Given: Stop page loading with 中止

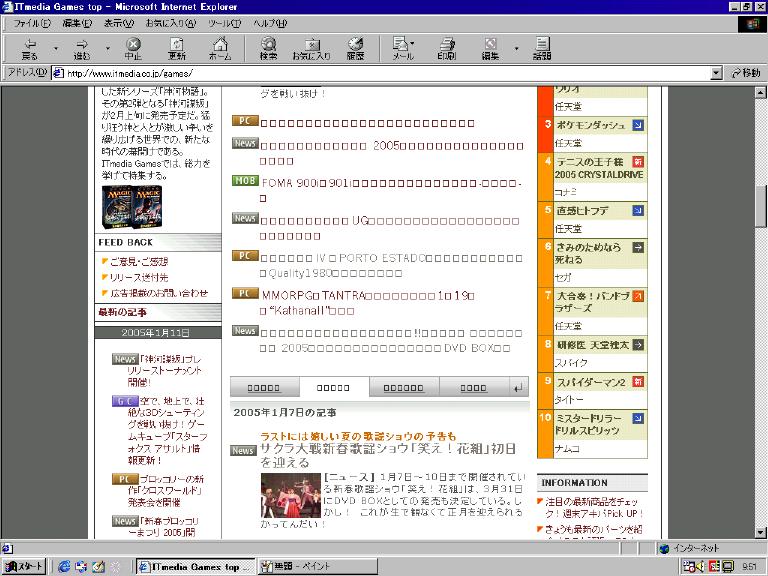Looking at the screenshot, I should click(x=133, y=49).
